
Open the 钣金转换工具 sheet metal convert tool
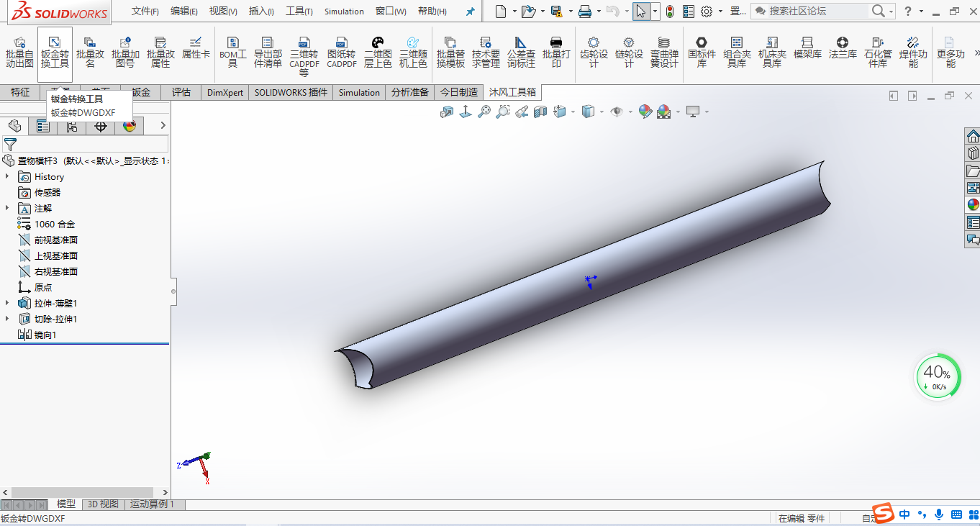coord(55,54)
